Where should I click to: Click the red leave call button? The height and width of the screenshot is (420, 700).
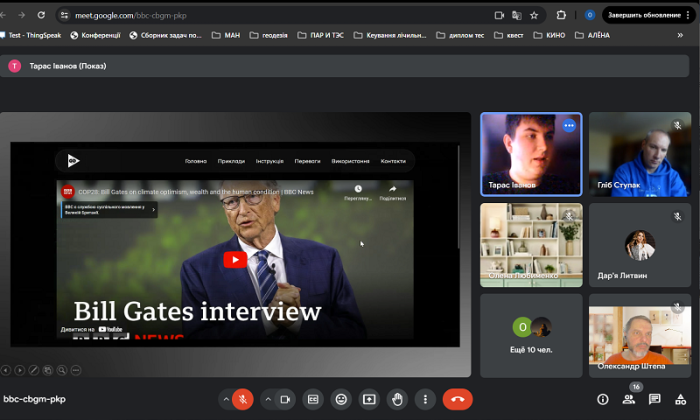pos(457,399)
